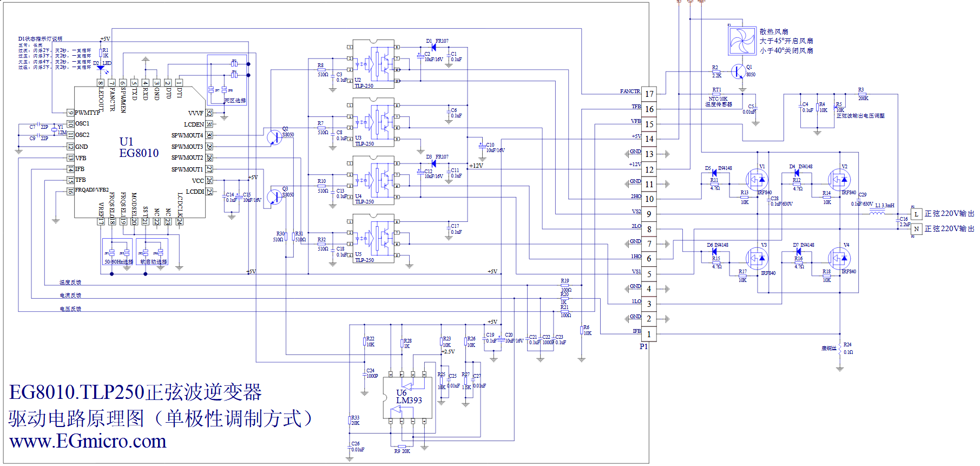
Task: Click '正弦220V输出' beside the L terminal
Action: point(949,214)
